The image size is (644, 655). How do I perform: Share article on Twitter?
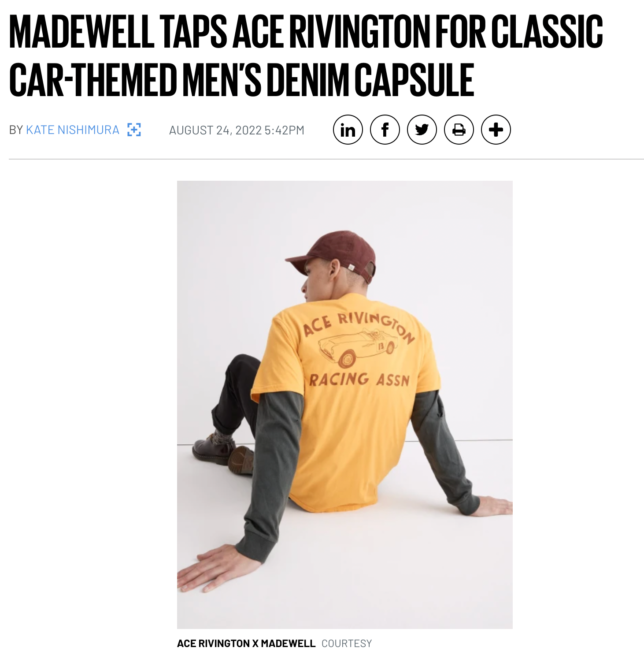[x=422, y=130]
